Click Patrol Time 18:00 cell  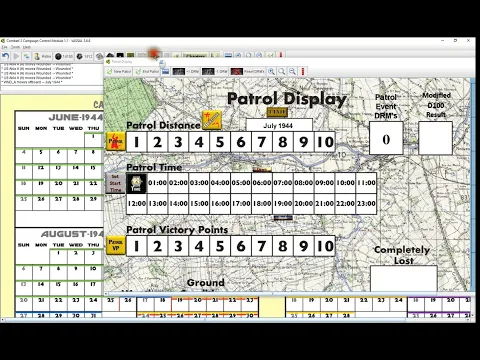(x=262, y=203)
